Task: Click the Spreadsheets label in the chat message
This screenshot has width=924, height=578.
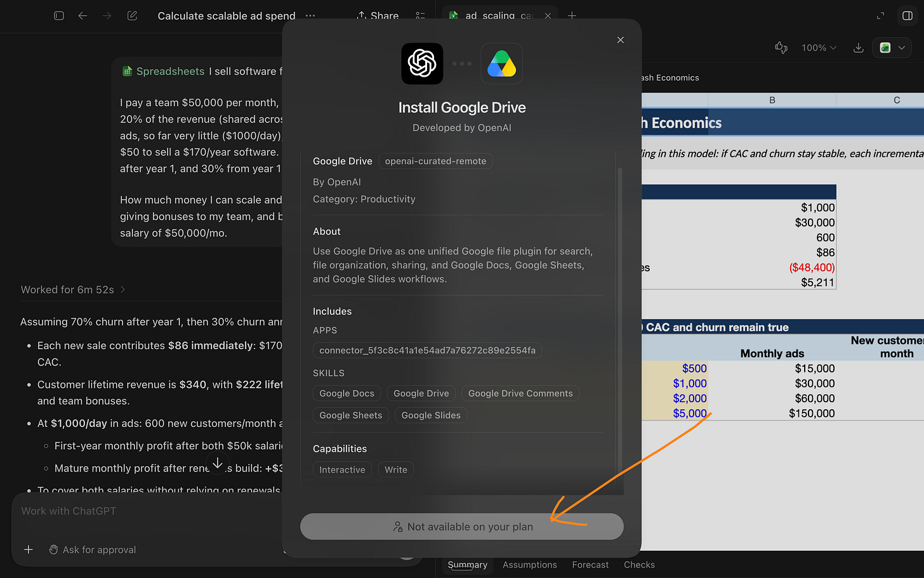Action: tap(164, 71)
